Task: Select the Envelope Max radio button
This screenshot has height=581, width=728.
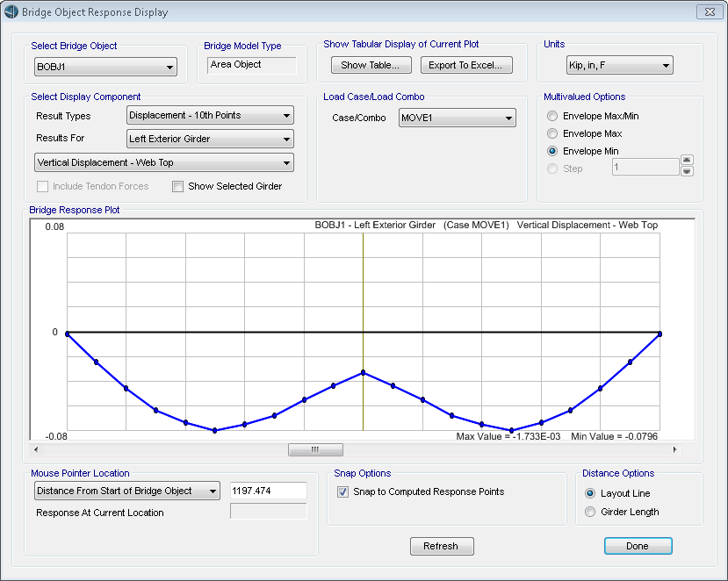Action: pos(552,133)
